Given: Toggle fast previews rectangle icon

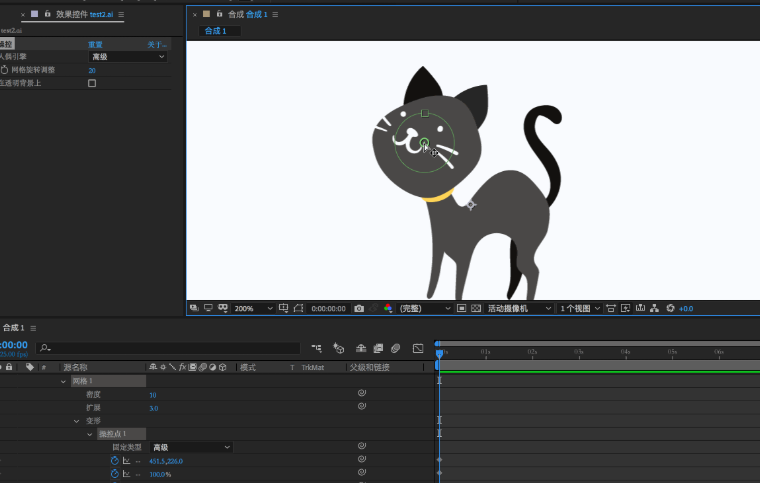Looking at the screenshot, I should point(461,308).
